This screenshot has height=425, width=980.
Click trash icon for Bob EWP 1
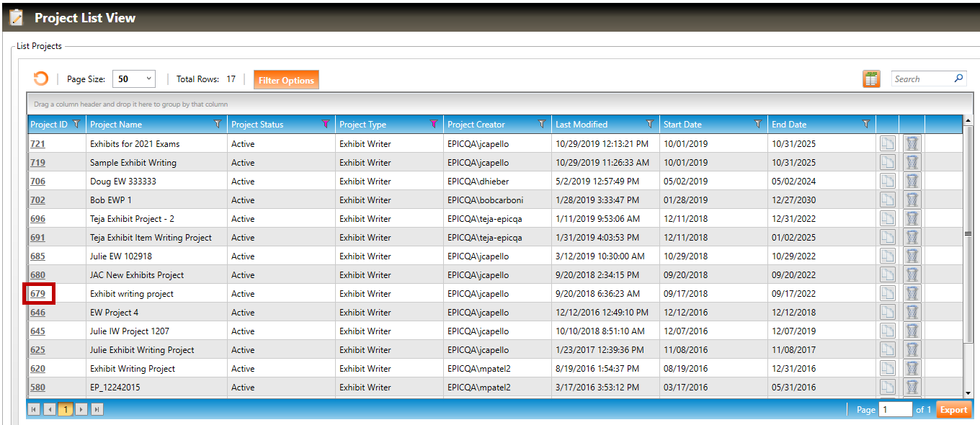click(912, 200)
